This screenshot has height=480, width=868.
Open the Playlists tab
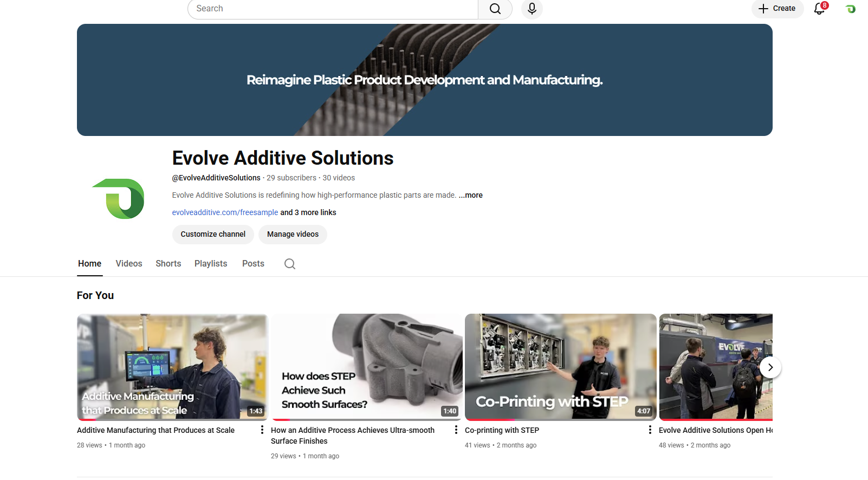pyautogui.click(x=211, y=264)
